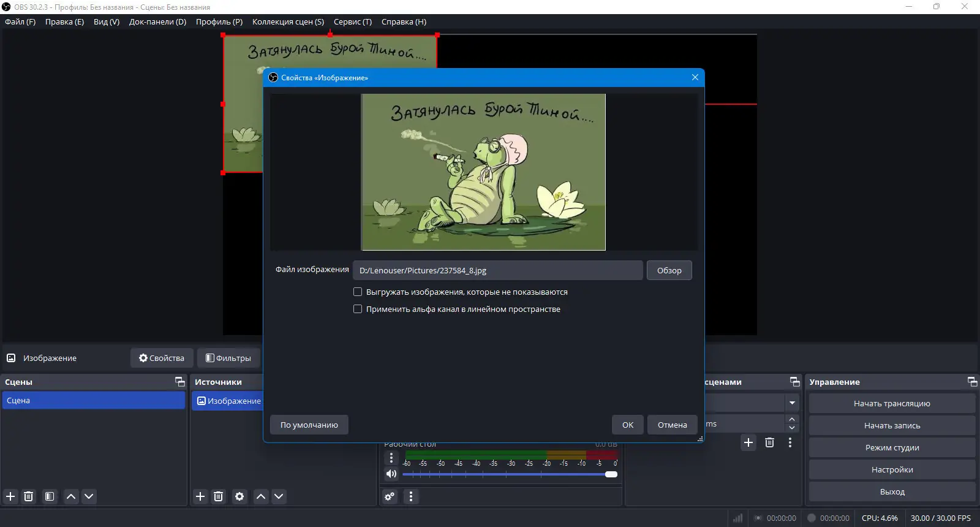
Task: Delete the selected source with the trash icon
Action: click(218, 496)
